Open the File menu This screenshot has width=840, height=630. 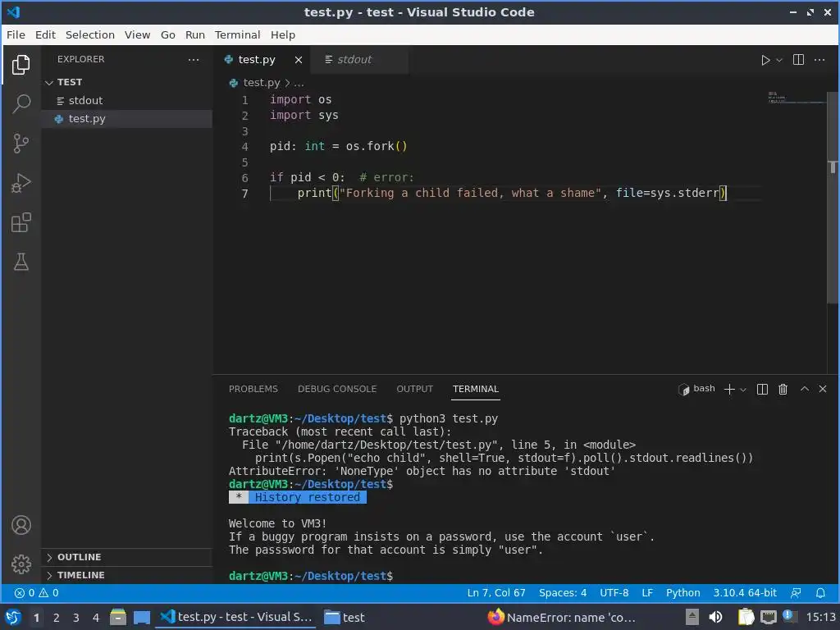[x=16, y=34]
